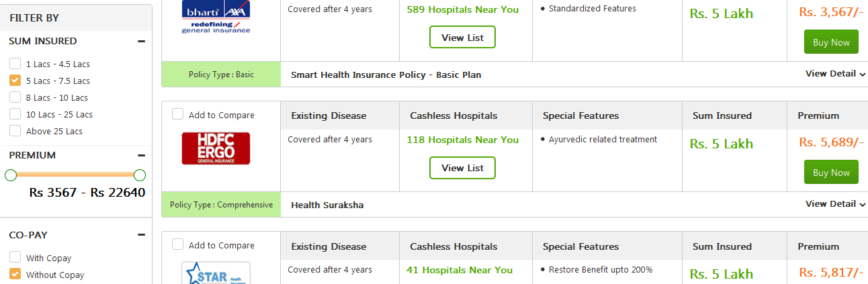Click the minimum premium slider handle

coord(11,175)
